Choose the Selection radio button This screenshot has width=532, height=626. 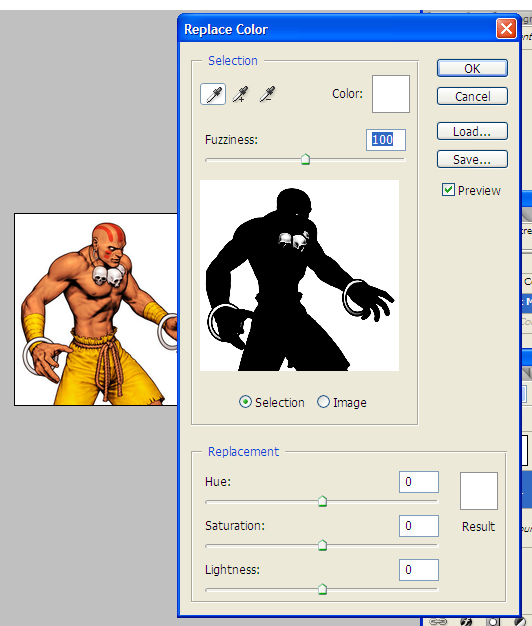coord(245,402)
